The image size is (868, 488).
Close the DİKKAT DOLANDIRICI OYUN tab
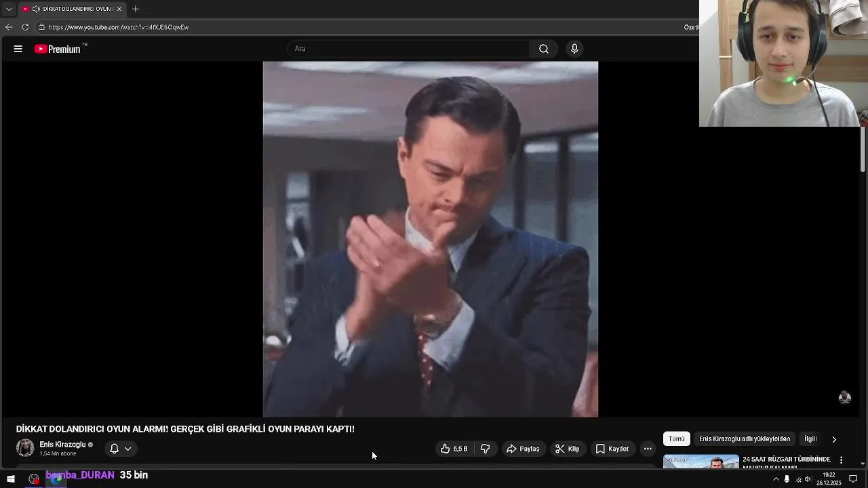pos(119,9)
